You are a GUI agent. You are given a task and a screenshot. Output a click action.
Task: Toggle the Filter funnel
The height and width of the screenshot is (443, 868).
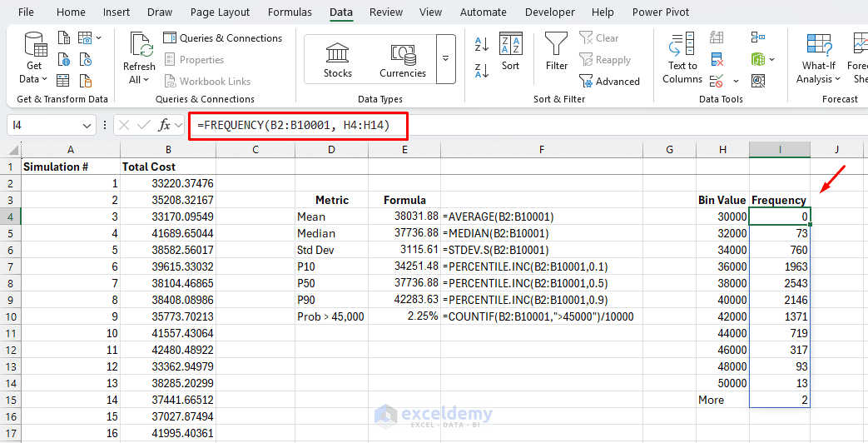557,51
